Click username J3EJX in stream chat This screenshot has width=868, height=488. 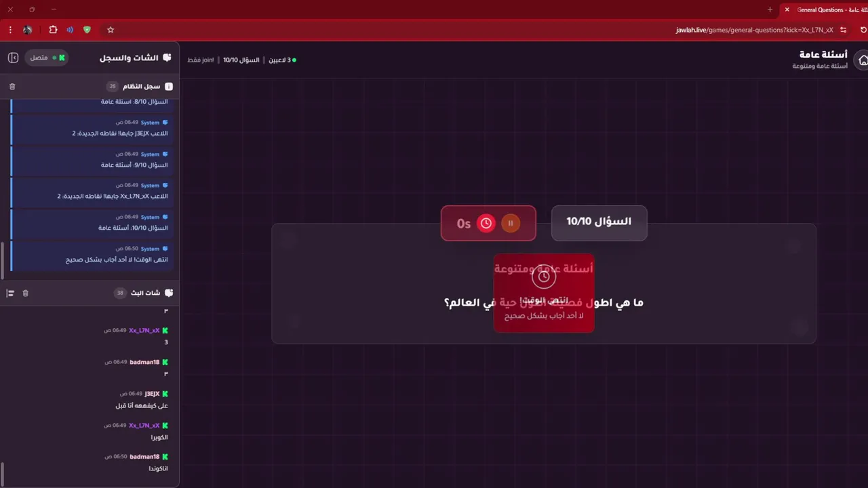[152, 394]
